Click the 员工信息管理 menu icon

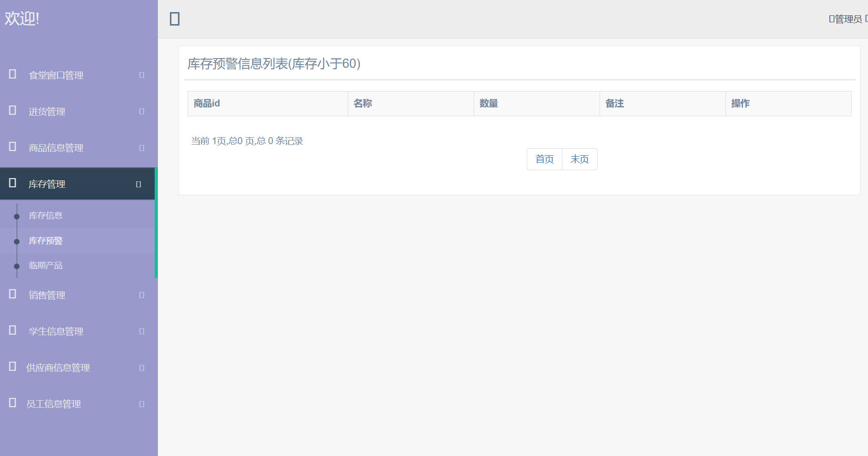(x=12, y=403)
